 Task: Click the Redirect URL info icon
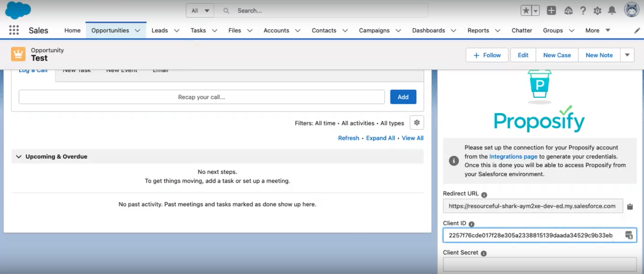484,195
